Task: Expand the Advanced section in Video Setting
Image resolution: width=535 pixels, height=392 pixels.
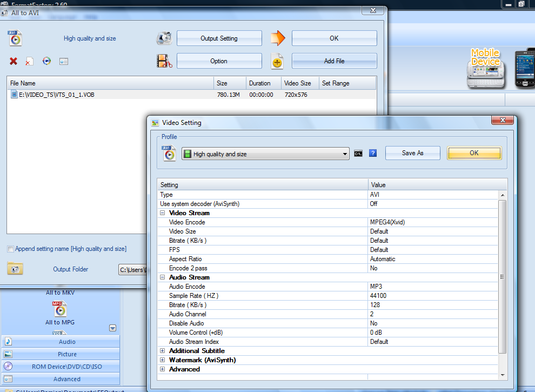Action: 163,369
